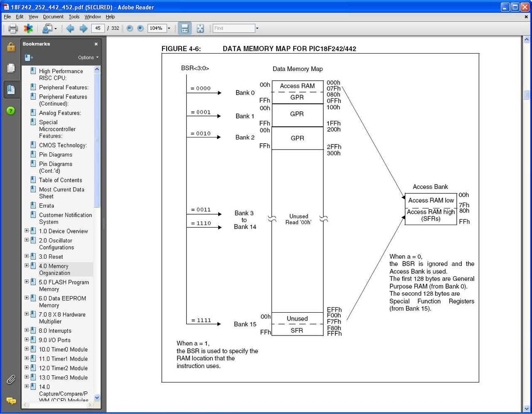Open the email icon dropdown arrow

click(55, 29)
